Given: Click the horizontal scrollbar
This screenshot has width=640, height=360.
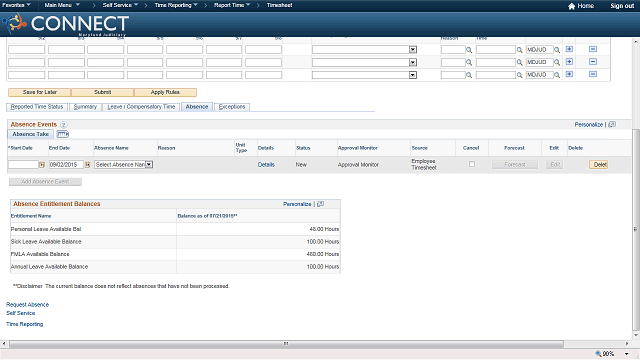Looking at the screenshot, I should tap(286, 344).
